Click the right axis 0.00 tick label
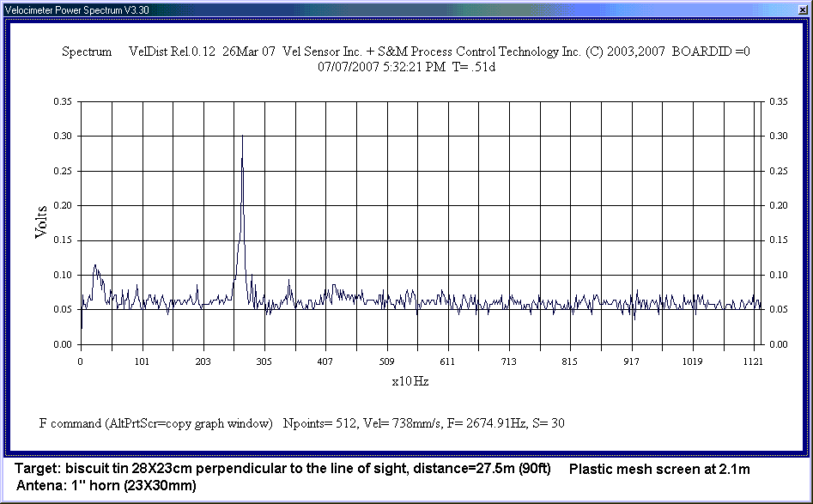 [779, 344]
